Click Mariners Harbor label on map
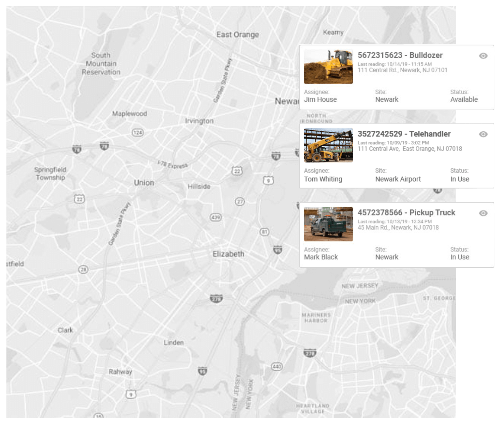Viewport: 504px width, 427px height. coord(316,318)
